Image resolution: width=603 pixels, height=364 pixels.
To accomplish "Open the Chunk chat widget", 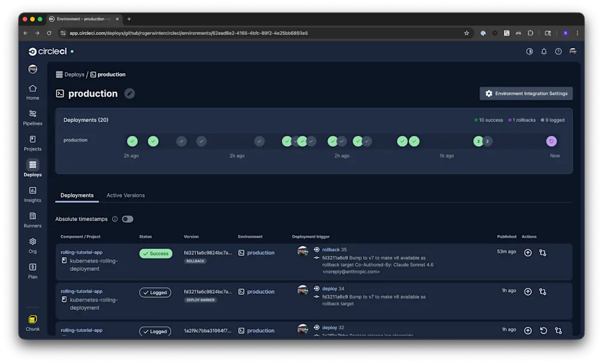I will [x=32, y=321].
